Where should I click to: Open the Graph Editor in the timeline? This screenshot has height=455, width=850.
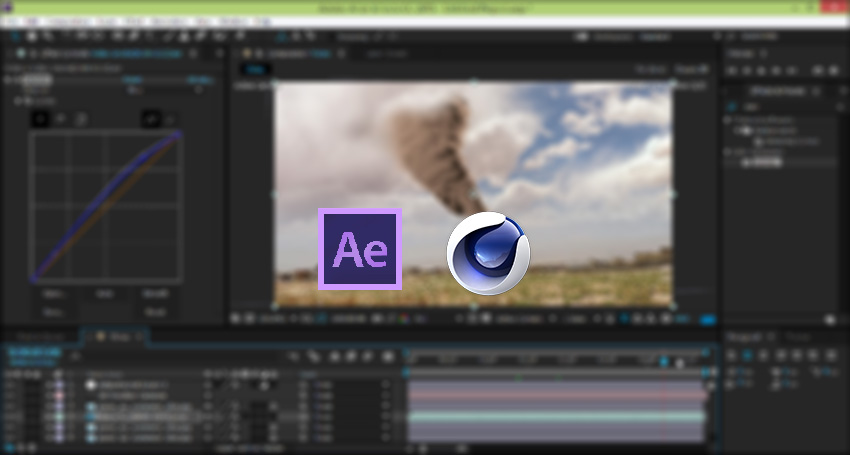click(388, 356)
